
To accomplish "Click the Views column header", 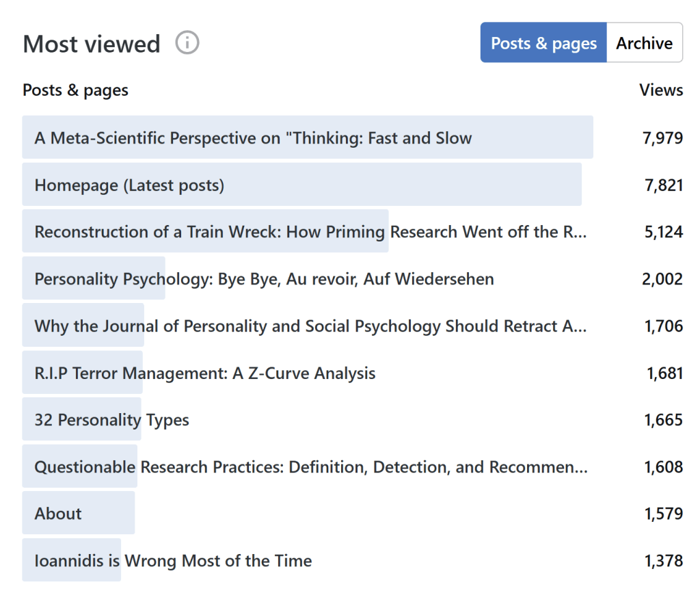I will (x=660, y=90).
